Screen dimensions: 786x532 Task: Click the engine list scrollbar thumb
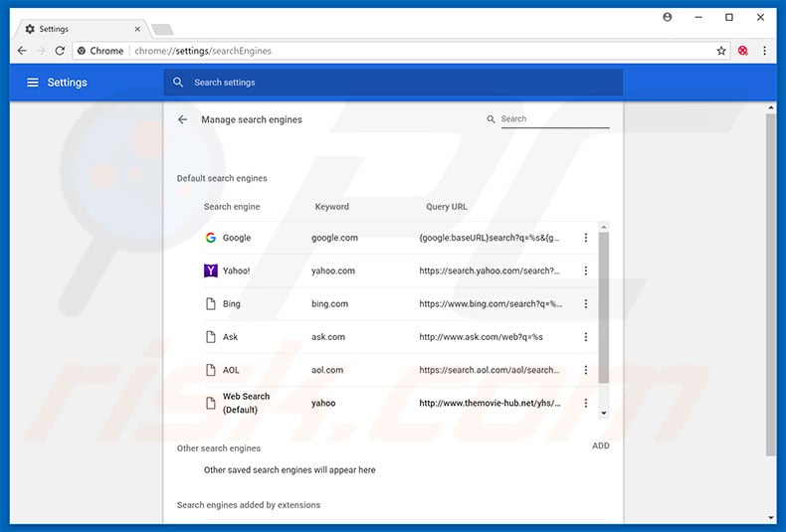(x=604, y=307)
